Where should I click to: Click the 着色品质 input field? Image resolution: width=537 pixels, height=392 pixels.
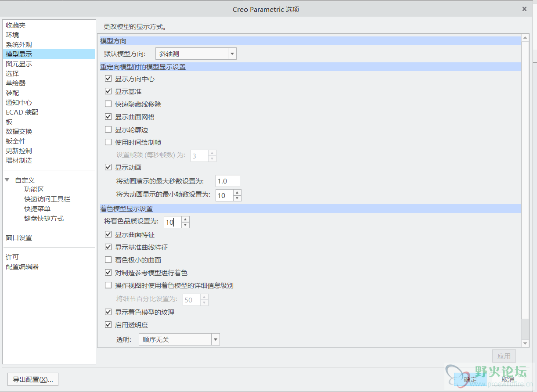click(173, 222)
